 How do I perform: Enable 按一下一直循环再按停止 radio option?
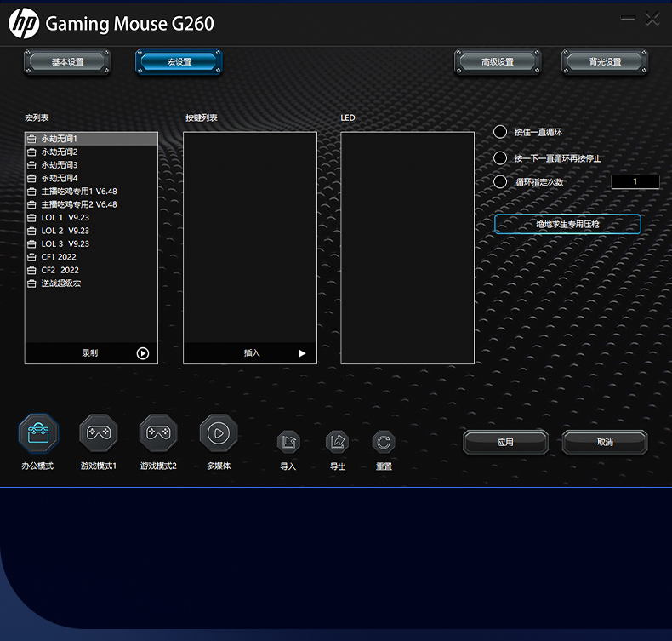coord(500,158)
